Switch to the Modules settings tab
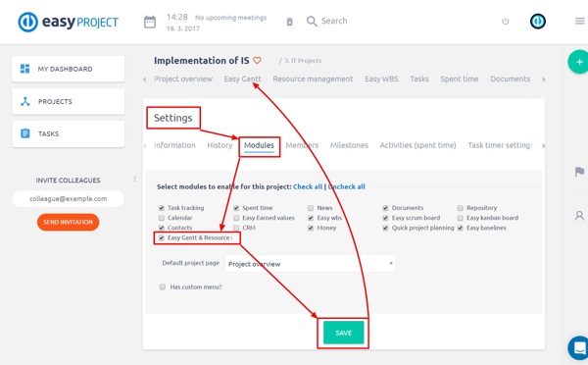The height and width of the screenshot is (365, 588). (x=259, y=145)
